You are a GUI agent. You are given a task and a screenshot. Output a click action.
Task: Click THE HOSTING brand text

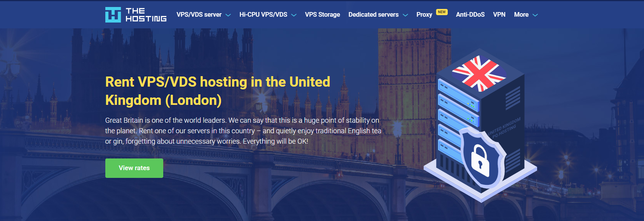[146, 15]
